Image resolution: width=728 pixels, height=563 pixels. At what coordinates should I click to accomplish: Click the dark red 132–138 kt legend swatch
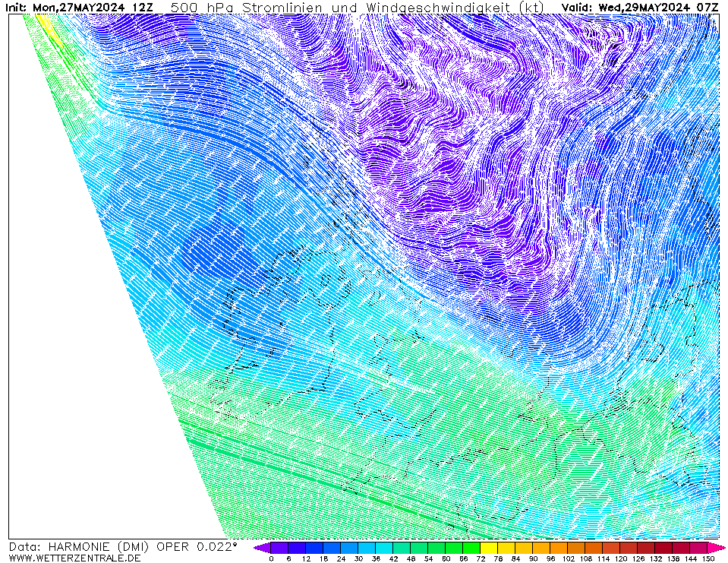[664, 548]
